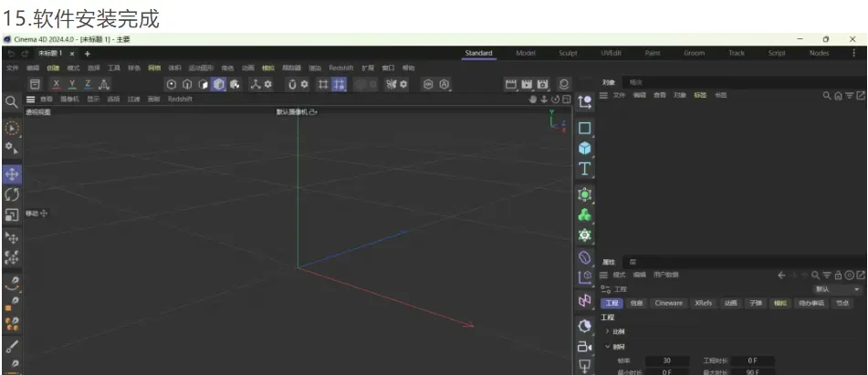Select the 信息 project tab

636,303
